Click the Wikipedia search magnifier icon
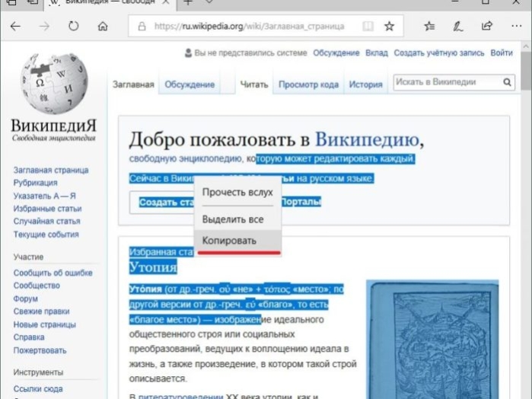 click(x=507, y=82)
